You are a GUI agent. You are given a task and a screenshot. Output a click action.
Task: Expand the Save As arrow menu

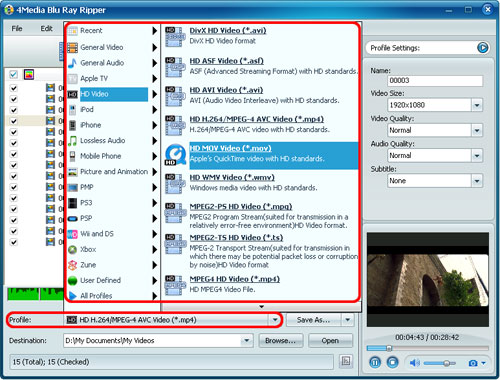pos(348,320)
